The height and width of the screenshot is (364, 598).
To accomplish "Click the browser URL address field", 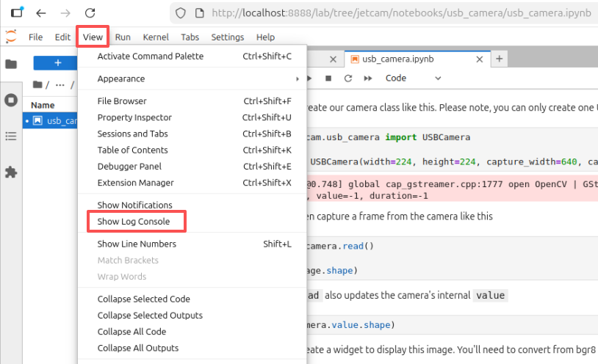I will pyautogui.click(x=400, y=13).
